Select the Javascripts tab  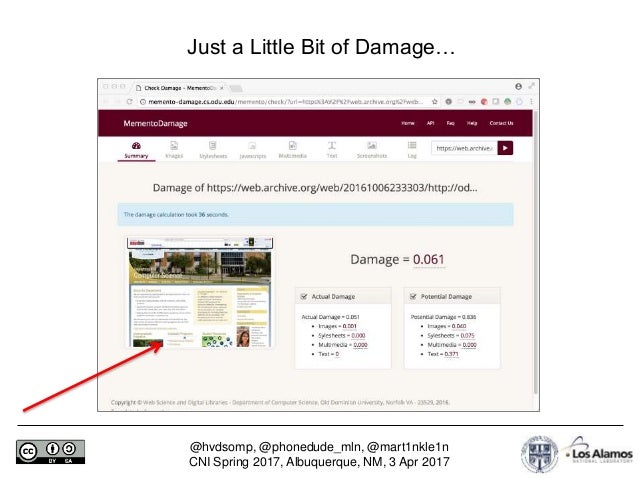point(252,150)
